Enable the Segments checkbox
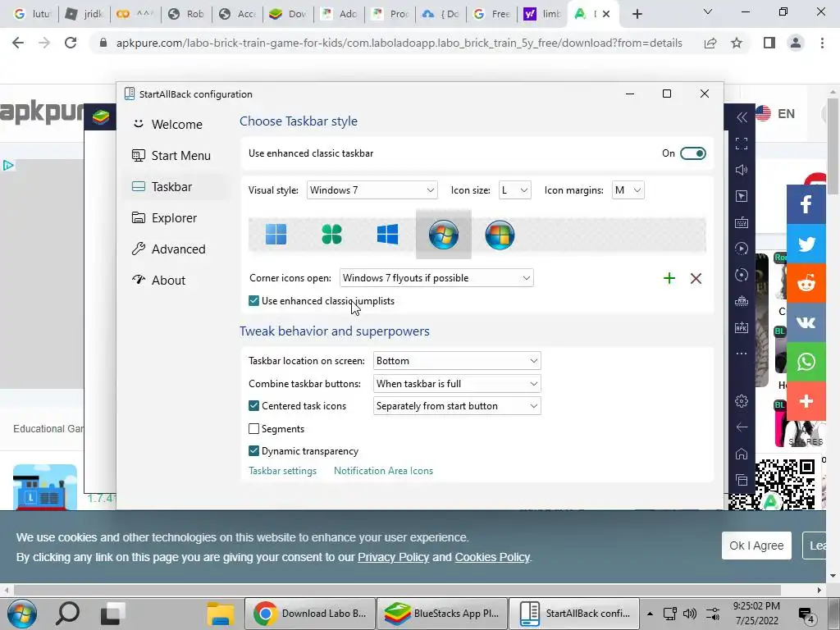This screenshot has width=840, height=630. [254, 428]
